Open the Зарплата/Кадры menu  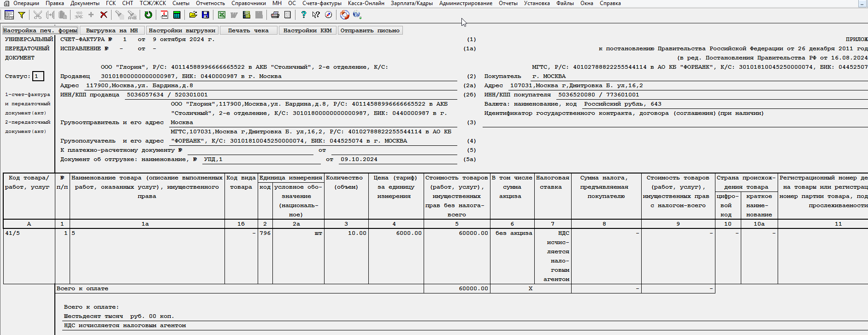[412, 3]
